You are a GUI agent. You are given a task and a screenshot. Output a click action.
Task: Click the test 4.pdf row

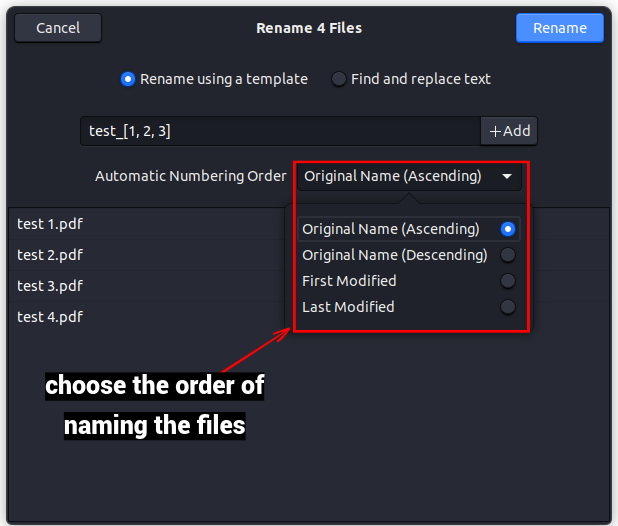pyautogui.click(x=50, y=317)
